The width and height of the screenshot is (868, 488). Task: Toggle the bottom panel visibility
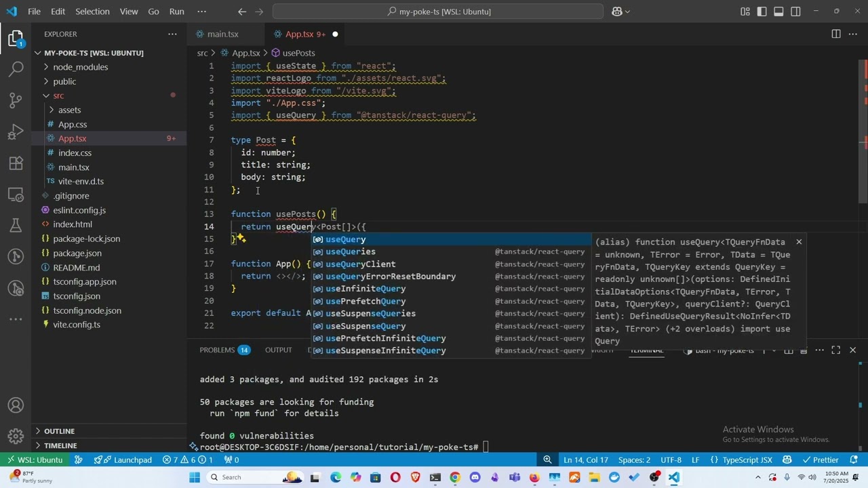779,12
